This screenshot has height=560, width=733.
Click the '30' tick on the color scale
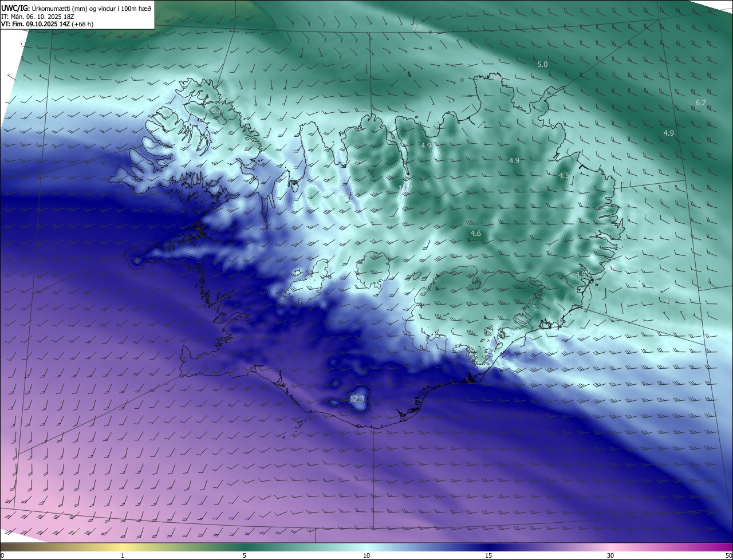610,555
